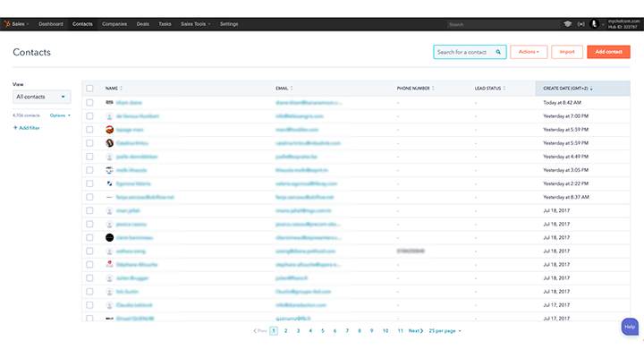Open the Academy graduation cap icon
The image size is (644, 358).
pos(568,24)
